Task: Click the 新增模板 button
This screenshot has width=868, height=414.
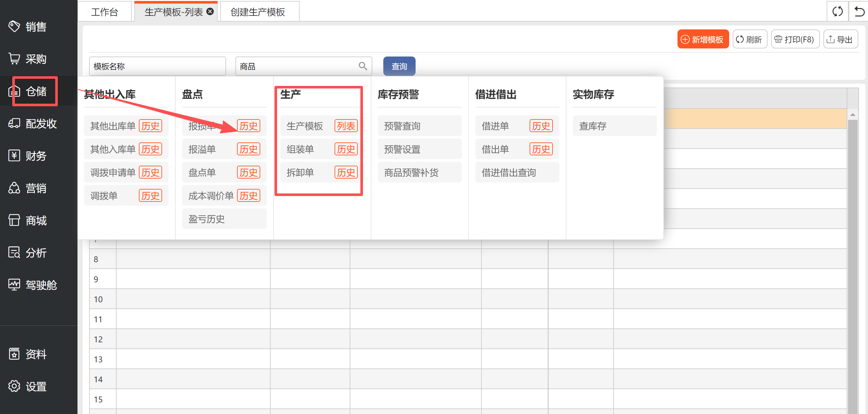Action: pos(703,39)
